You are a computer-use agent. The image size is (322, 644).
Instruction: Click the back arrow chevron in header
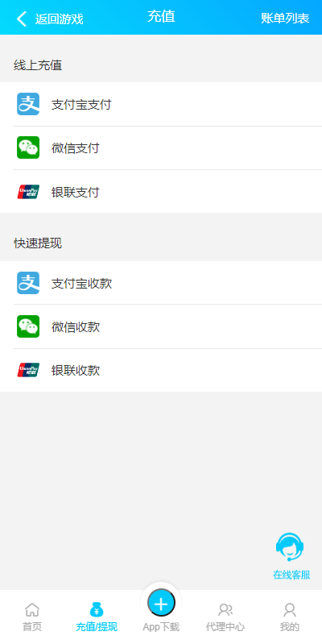click(21, 19)
